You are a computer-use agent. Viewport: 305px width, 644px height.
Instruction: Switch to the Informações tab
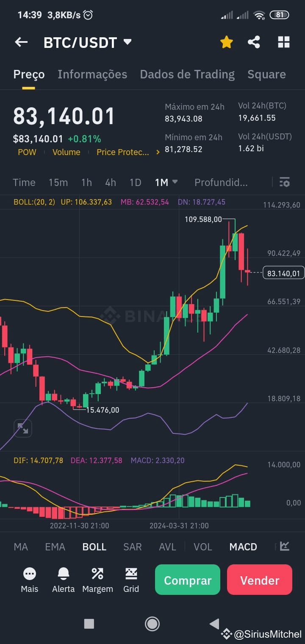[x=92, y=75]
